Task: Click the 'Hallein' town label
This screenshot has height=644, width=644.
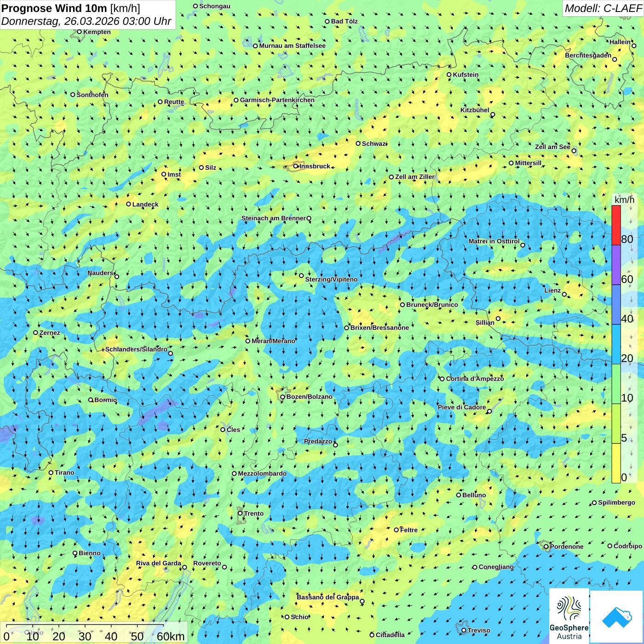Action: (x=620, y=42)
